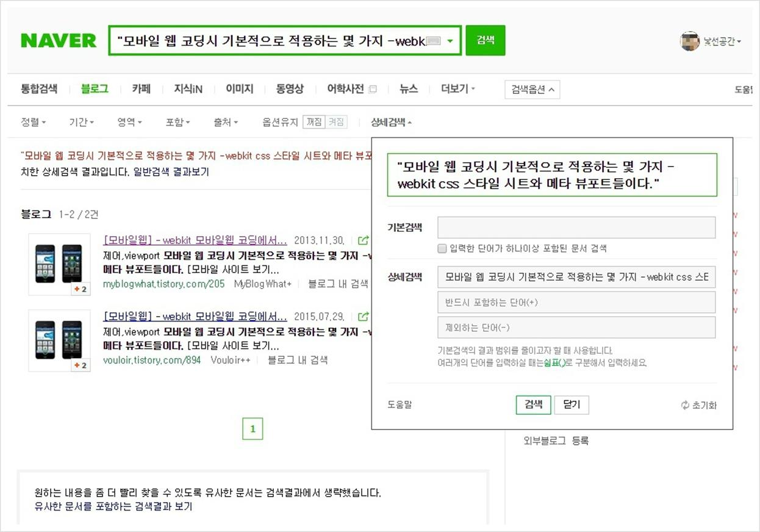Open the 낯선공간 account dropdown
Screen dimensions: 760x532
[723, 41]
